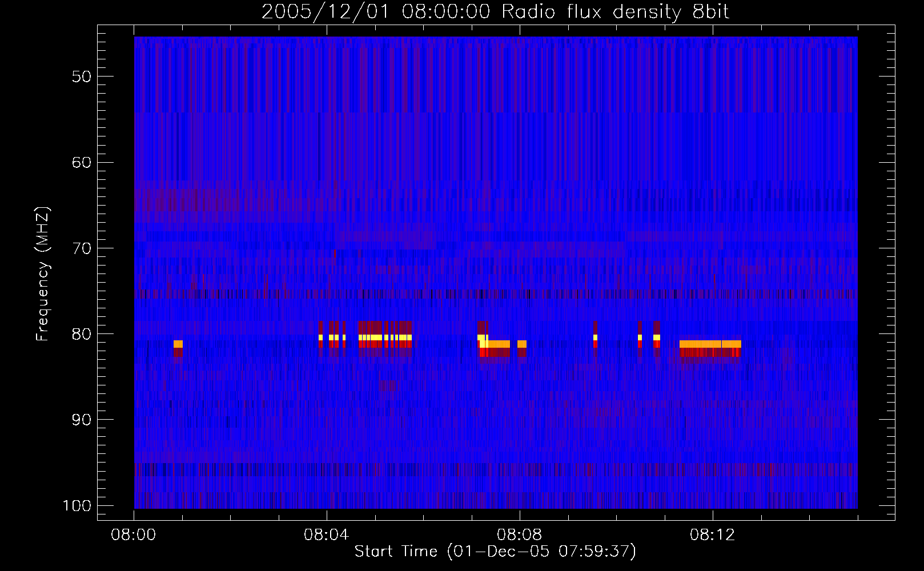Click the time tick label "08:12"
This screenshot has height=571, width=924.
click(x=712, y=535)
